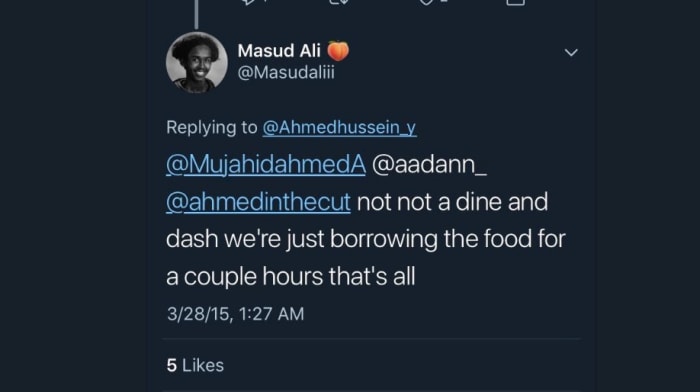Open the @Ahmedhussein_y reply link
Viewport: 700px width, 392px height.
coord(339,128)
